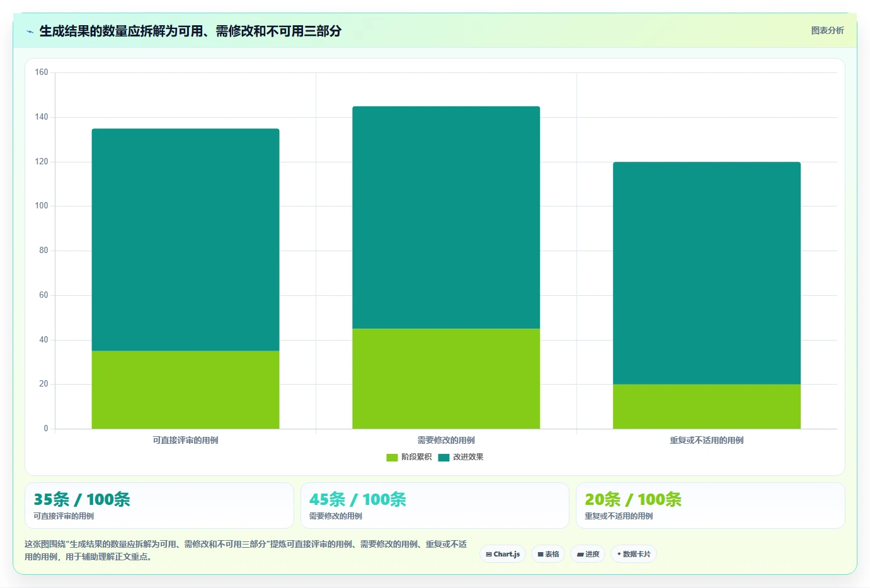Toggle the 阶段累积 legend entry
The image size is (870, 588).
[x=409, y=457]
